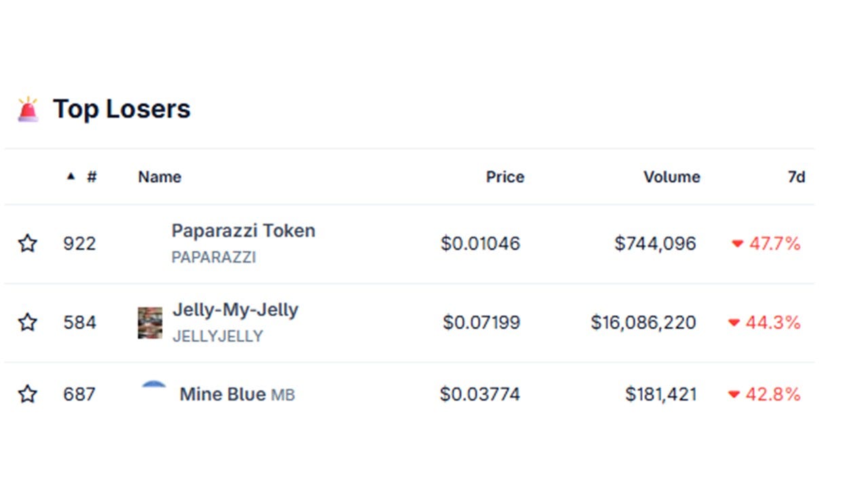Click the red down arrow next to 47.7%
The image size is (868, 488).
pos(738,244)
